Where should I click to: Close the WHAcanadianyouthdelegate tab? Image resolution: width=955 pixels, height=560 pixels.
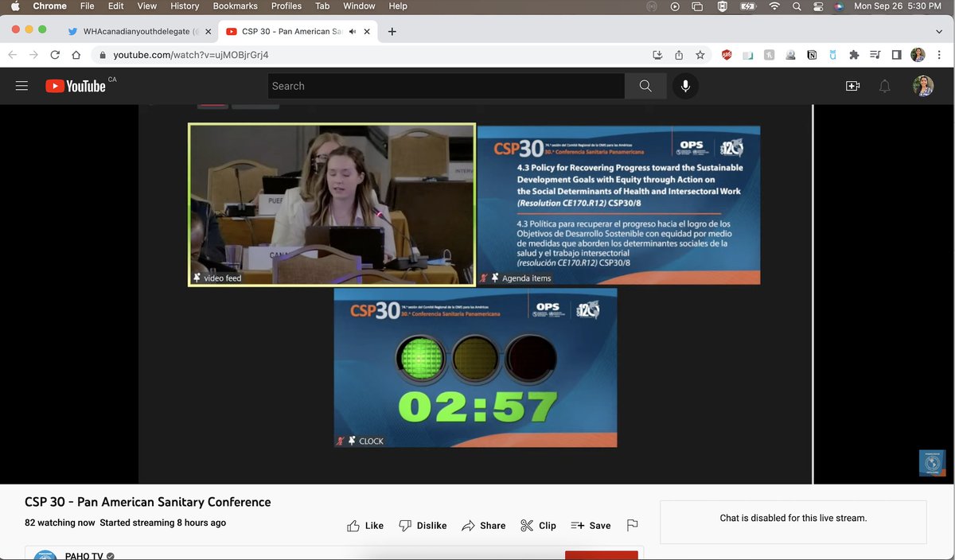[208, 31]
